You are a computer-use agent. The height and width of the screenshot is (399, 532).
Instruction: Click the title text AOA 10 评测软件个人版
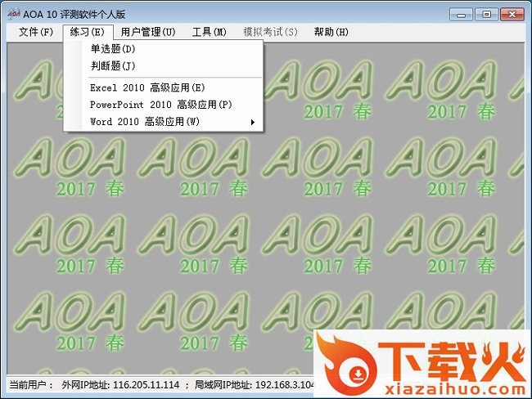(74, 14)
